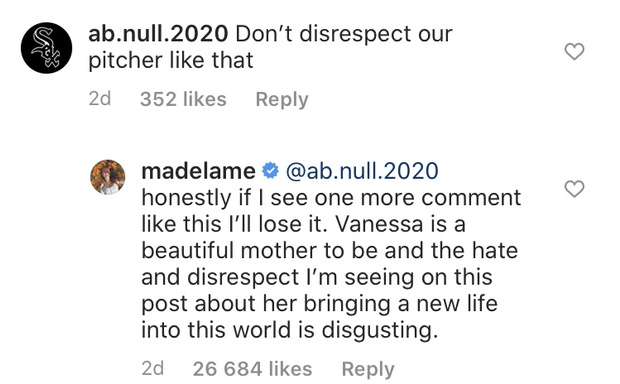Click the "into this world is disgusting" line
Image resolution: width=620 pixels, height=384 pixels.
290,330
